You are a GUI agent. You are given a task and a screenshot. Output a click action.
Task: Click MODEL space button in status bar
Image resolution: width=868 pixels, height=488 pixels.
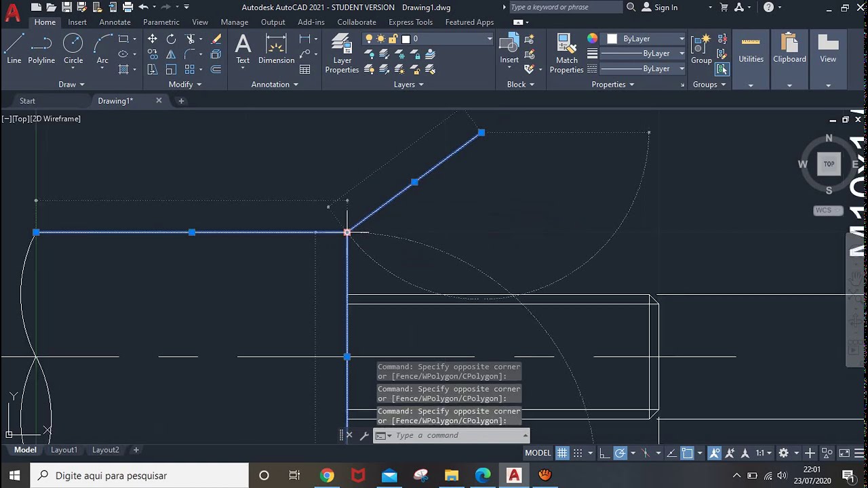tap(538, 453)
